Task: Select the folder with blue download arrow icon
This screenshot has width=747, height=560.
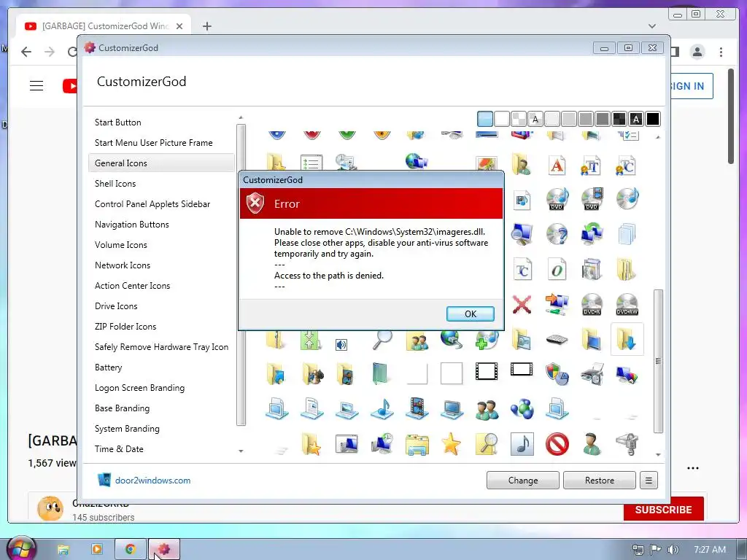Action: (627, 340)
